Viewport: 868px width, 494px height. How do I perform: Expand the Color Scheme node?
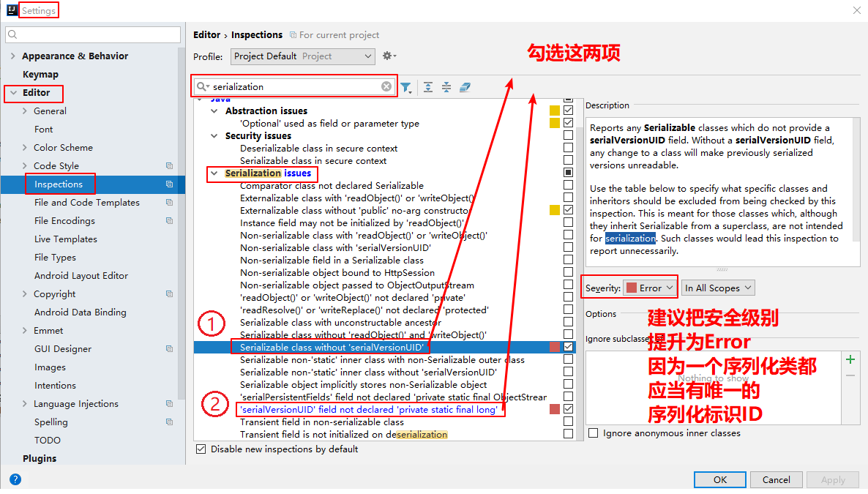point(24,147)
